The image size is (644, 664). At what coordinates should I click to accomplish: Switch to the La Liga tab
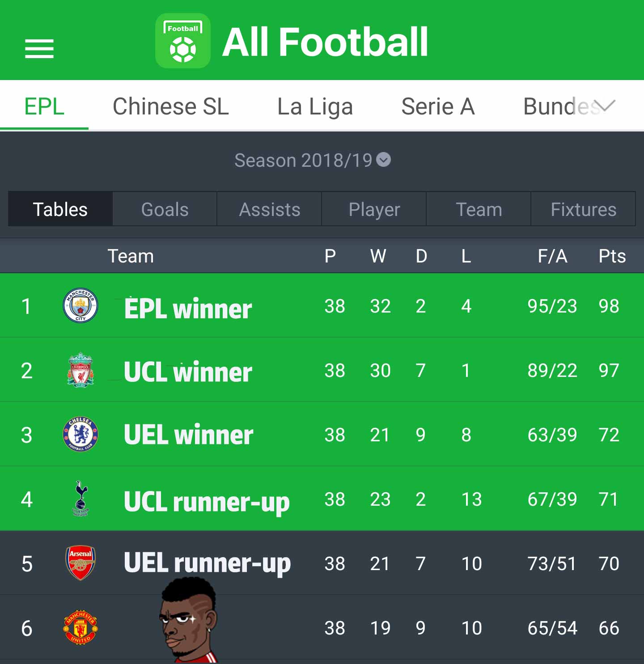click(x=315, y=106)
